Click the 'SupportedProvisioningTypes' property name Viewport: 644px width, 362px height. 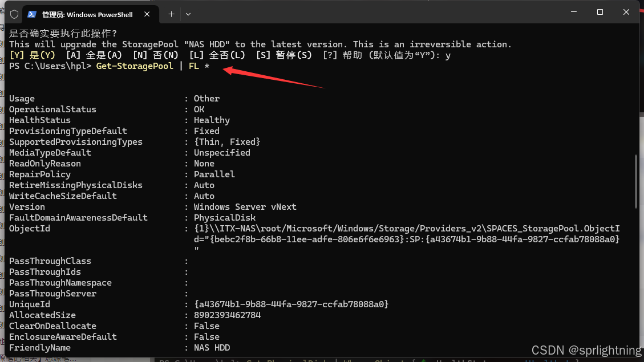point(75,141)
